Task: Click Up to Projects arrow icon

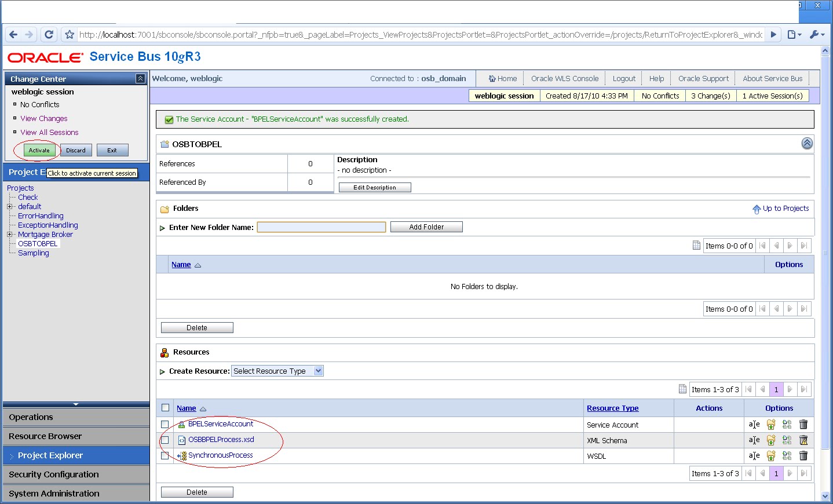Action: (x=757, y=209)
